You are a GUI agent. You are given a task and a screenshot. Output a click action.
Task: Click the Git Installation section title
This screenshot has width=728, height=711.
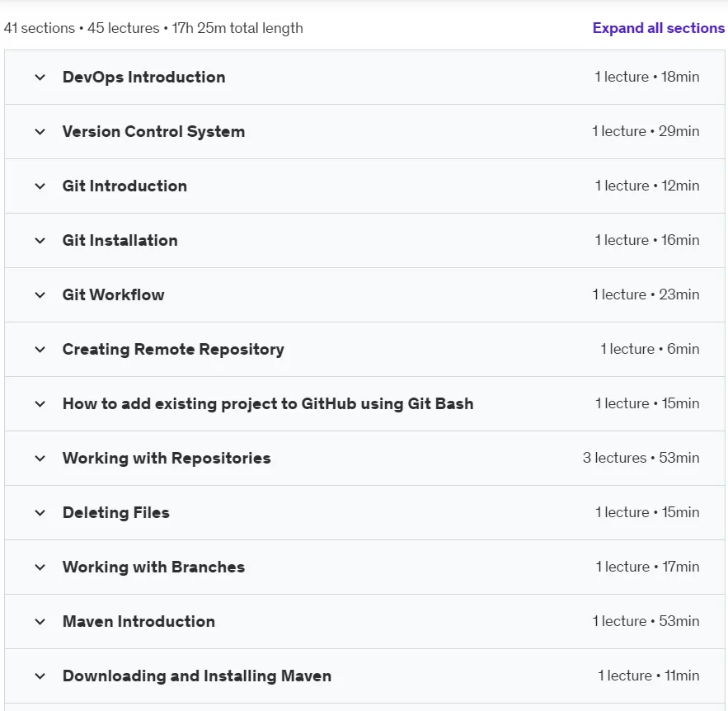[x=120, y=241]
